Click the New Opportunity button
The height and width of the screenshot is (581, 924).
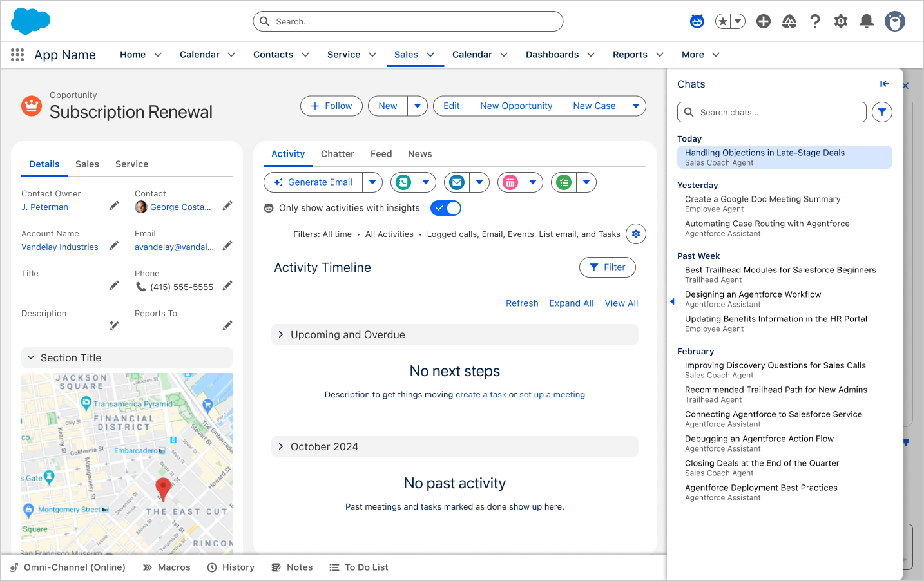click(517, 106)
